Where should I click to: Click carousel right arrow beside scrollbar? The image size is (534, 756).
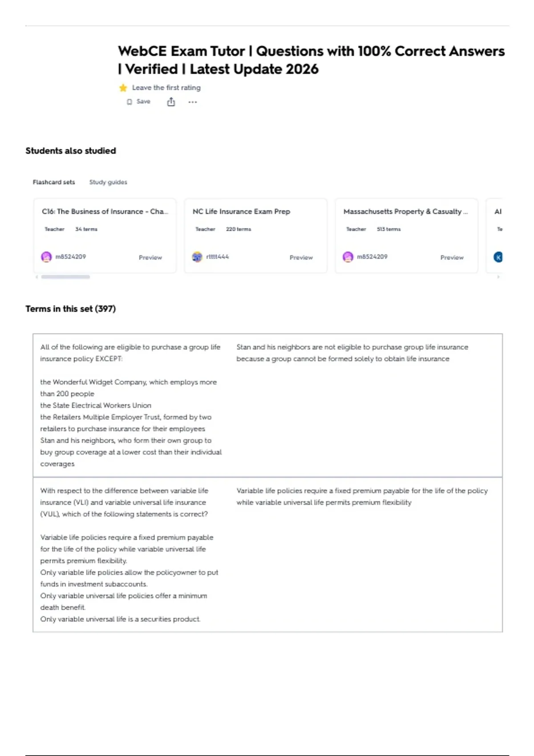pyautogui.click(x=498, y=277)
